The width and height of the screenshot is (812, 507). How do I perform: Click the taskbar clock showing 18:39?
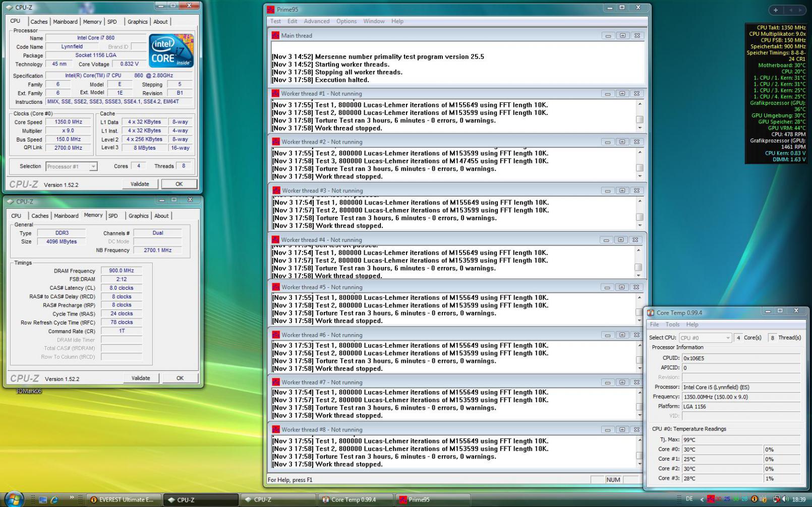click(799, 499)
